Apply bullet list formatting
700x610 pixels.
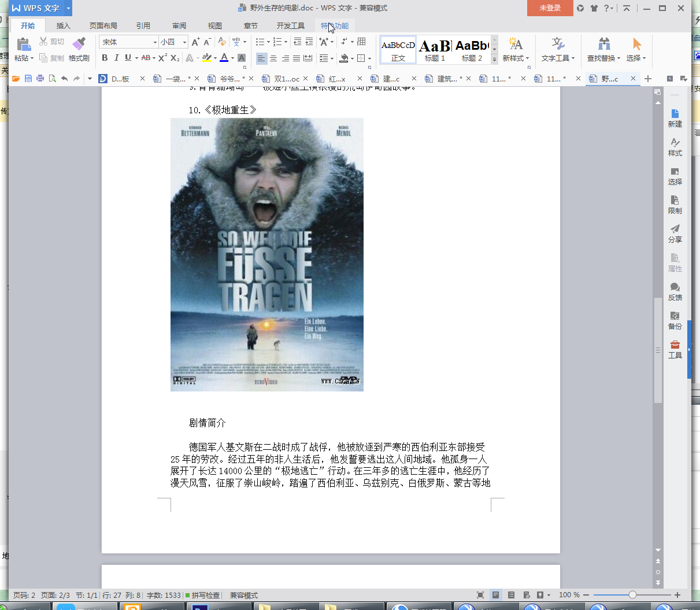[x=260, y=42]
